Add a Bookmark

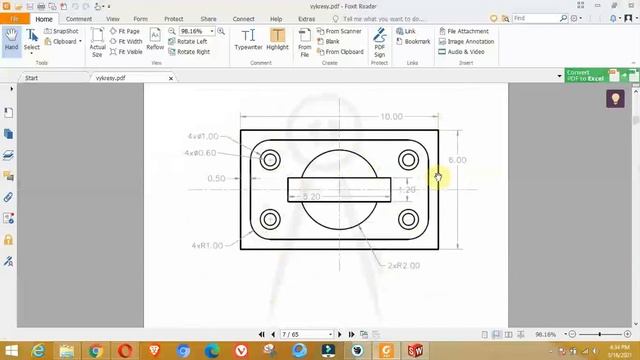point(413,41)
